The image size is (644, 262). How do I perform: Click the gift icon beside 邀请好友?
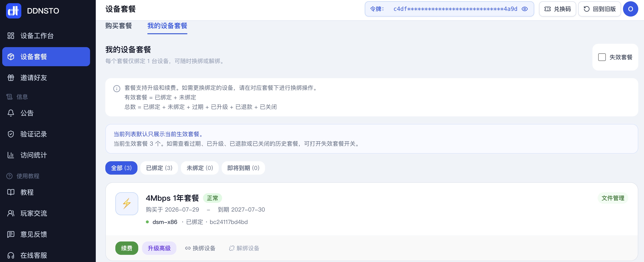(x=11, y=78)
